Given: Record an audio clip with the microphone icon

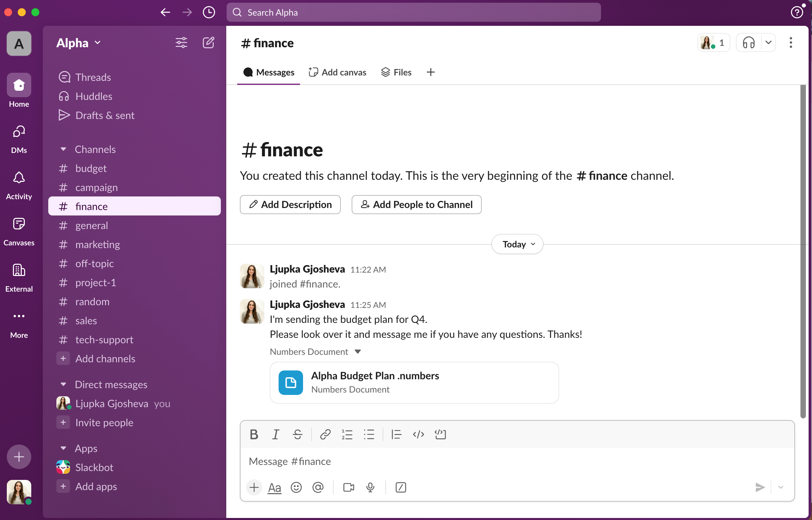Looking at the screenshot, I should (370, 487).
